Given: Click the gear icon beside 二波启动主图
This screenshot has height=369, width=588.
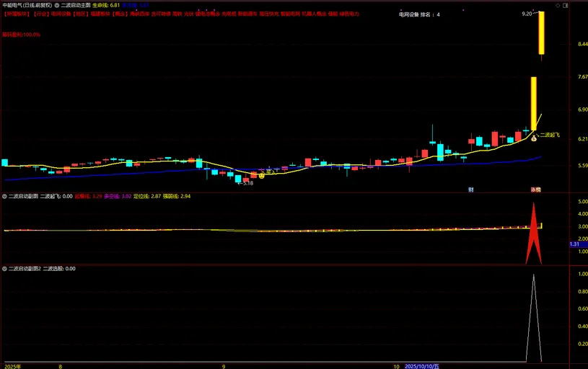Looking at the screenshot, I should pos(57,4).
